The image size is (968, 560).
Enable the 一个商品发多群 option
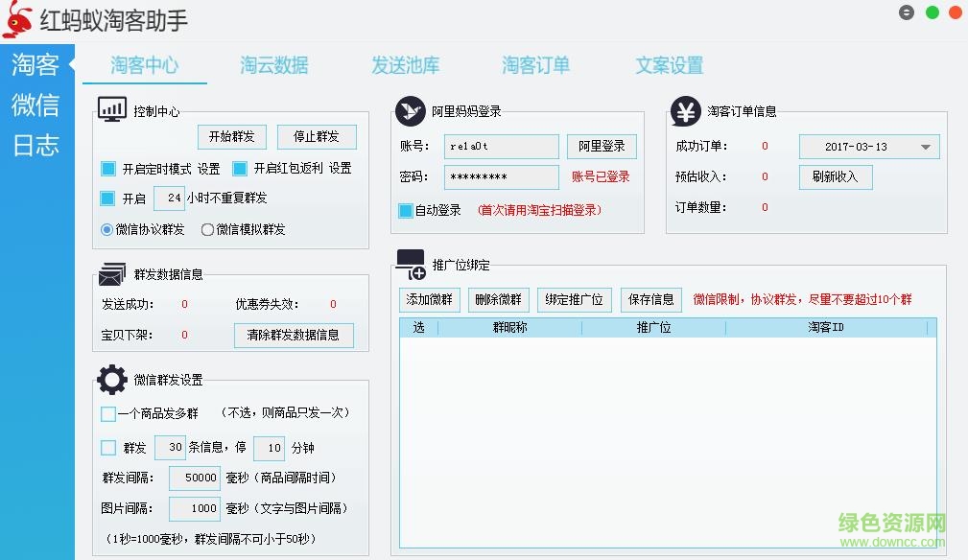coord(108,413)
